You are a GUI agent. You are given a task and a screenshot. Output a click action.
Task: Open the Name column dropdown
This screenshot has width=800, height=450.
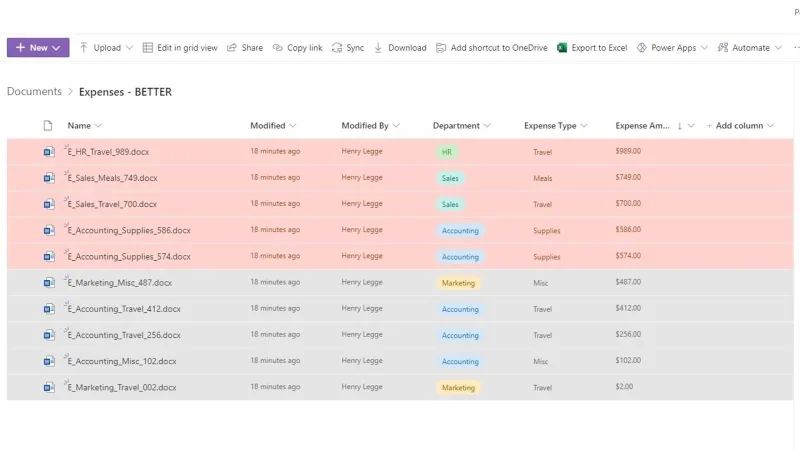point(98,126)
